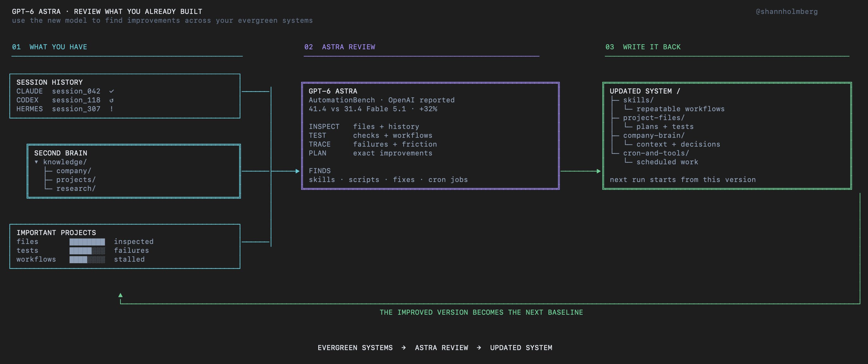Click the '01 WHAT YOU HAVE' section header
The height and width of the screenshot is (364, 868).
[x=50, y=47]
